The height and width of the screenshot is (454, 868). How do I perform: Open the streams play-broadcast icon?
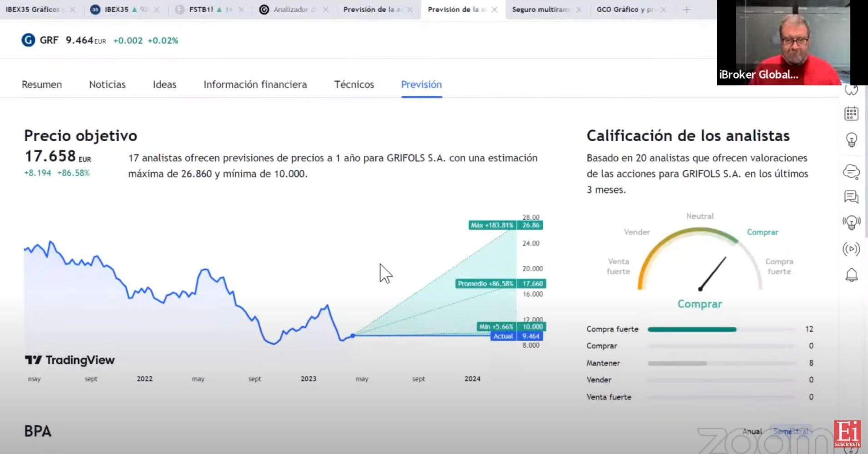(851, 249)
